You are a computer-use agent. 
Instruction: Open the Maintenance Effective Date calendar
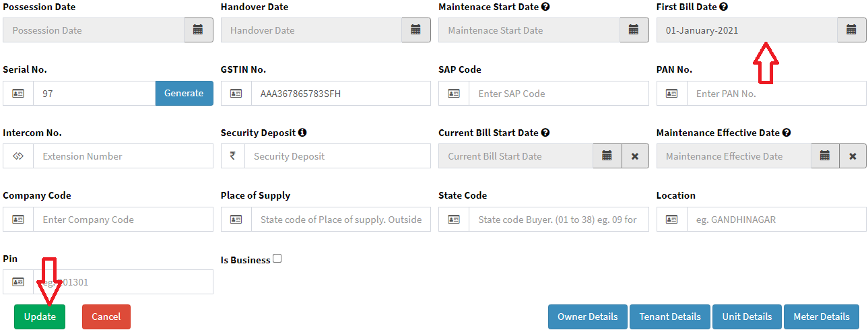825,156
